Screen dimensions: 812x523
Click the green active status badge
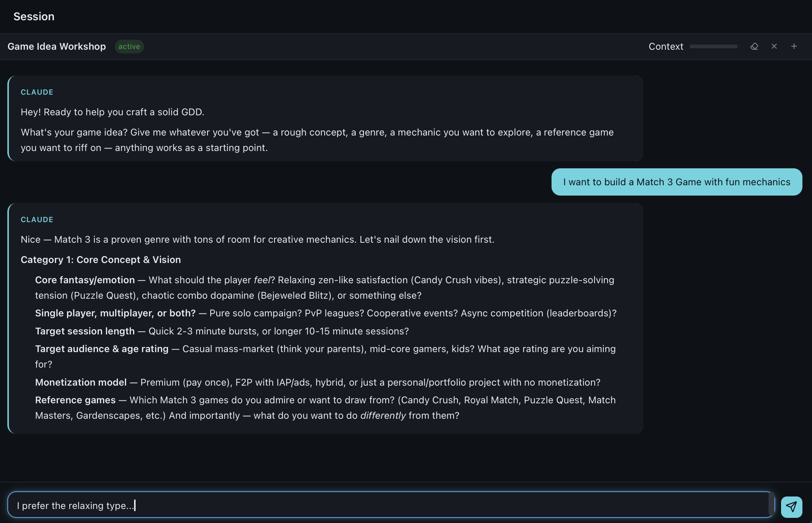click(129, 46)
